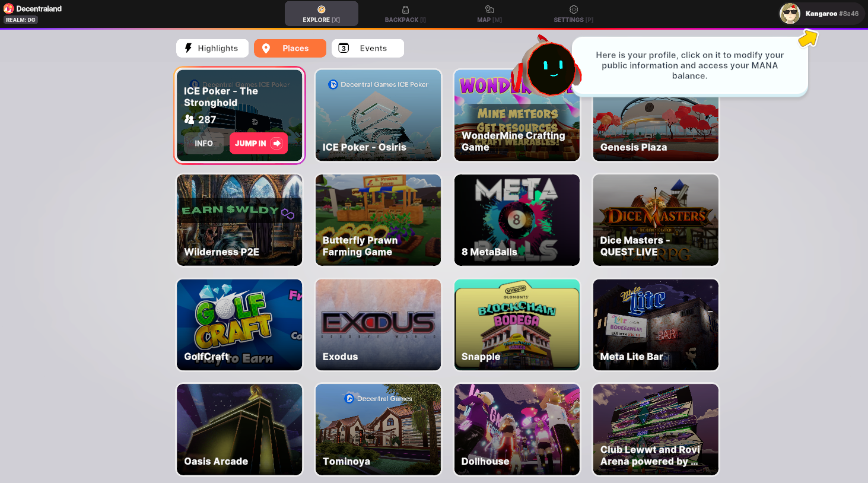Click the Map icon in top bar
The height and width of the screenshot is (483, 868).
click(x=489, y=9)
